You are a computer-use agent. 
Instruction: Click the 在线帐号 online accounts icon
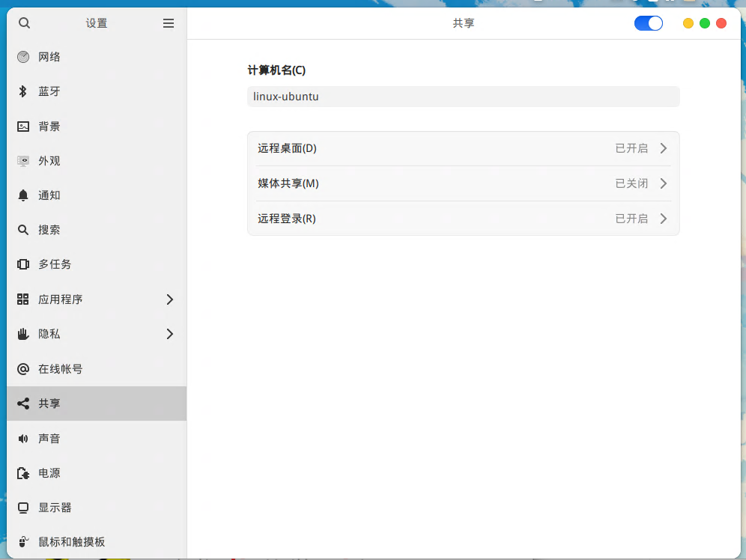coord(22,368)
